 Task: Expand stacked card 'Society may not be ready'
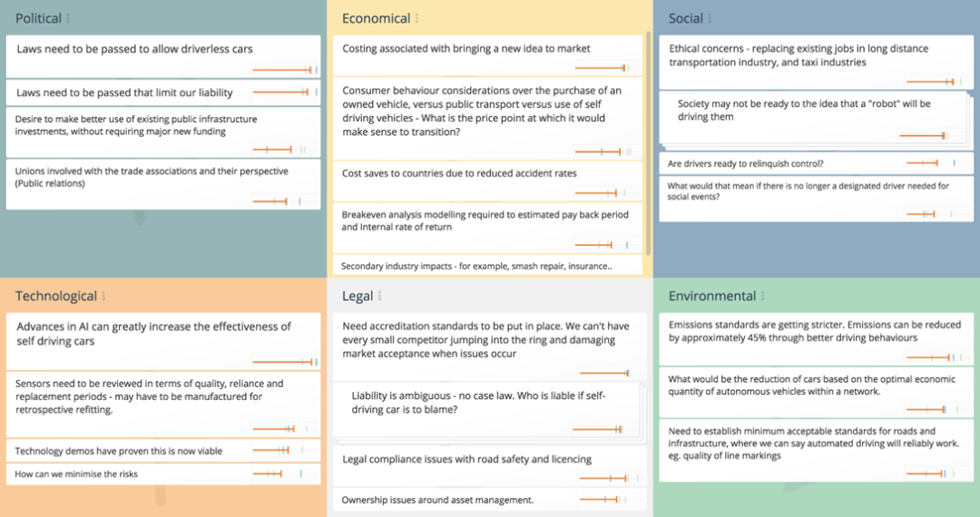(816, 120)
